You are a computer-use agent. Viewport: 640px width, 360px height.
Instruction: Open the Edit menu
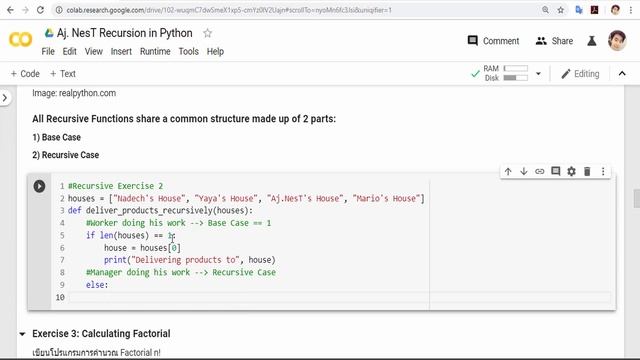point(69,51)
